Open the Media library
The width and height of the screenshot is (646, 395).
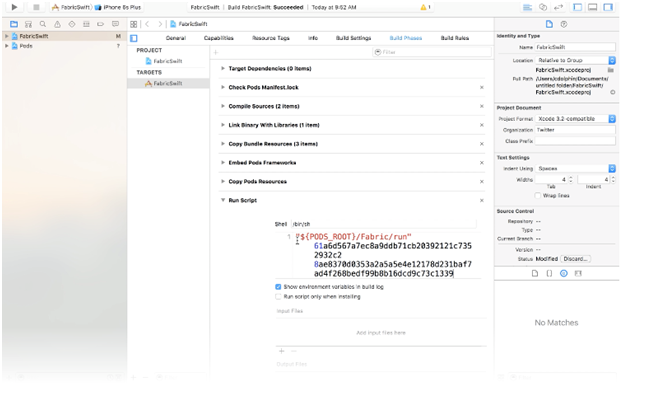[578, 273]
